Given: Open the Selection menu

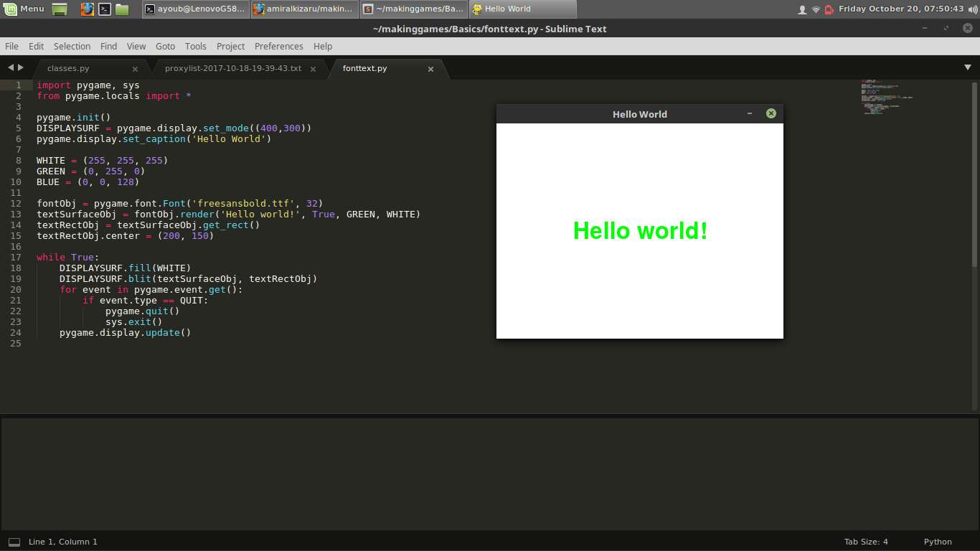Looking at the screenshot, I should (x=72, y=46).
